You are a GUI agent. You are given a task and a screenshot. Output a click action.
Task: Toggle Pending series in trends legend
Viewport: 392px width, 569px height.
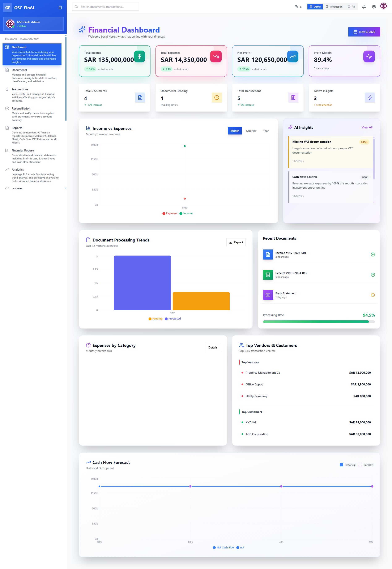tap(155, 319)
